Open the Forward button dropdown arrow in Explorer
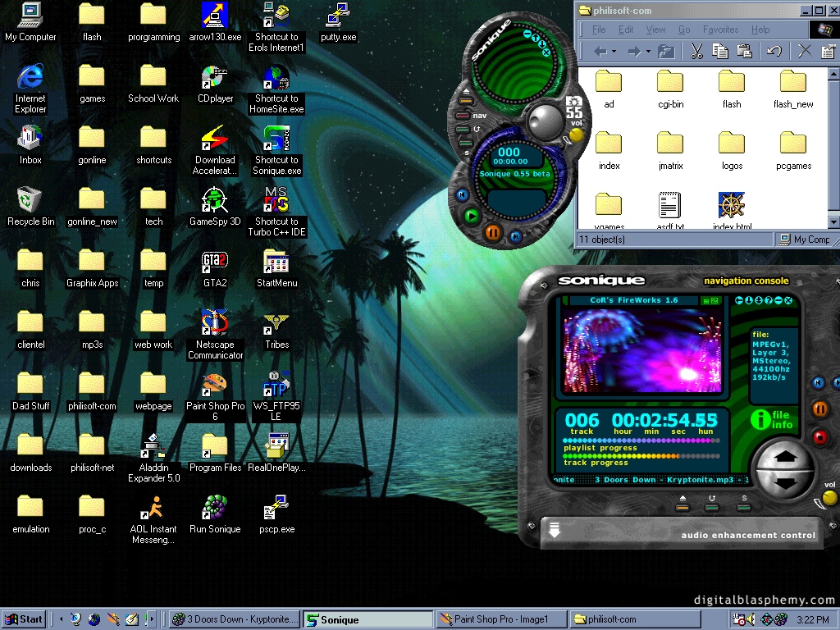The width and height of the screenshot is (840, 630). tap(648, 52)
